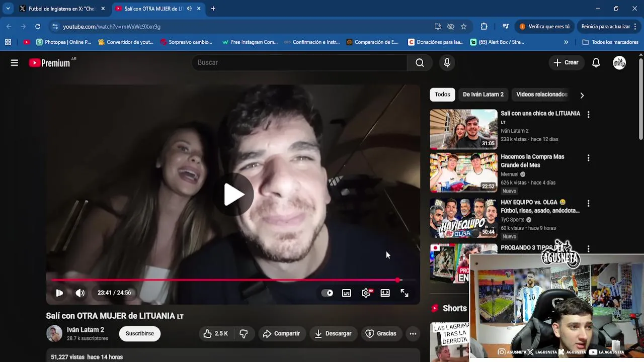Like the video (2.5 K)
The width and height of the screenshot is (644, 362).
point(216,333)
